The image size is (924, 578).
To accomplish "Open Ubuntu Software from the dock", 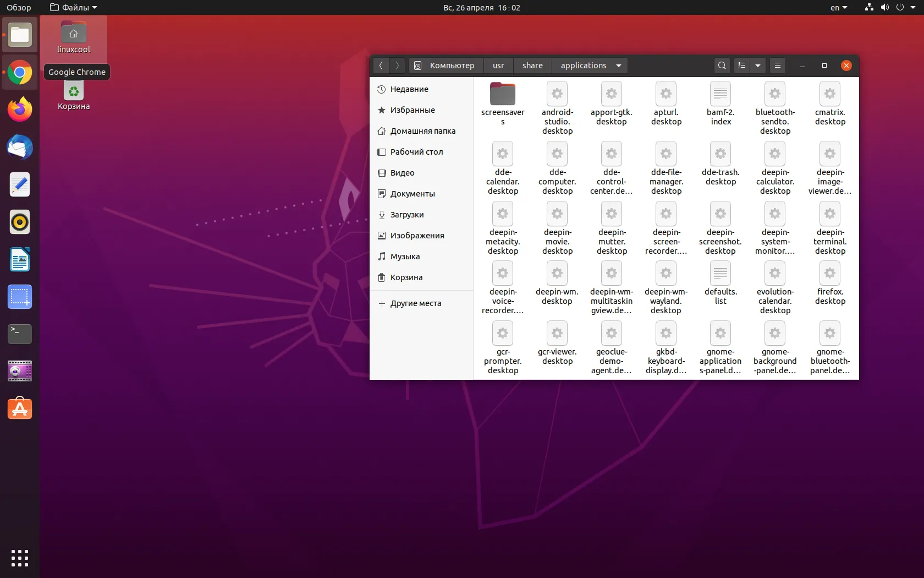I will [x=20, y=409].
